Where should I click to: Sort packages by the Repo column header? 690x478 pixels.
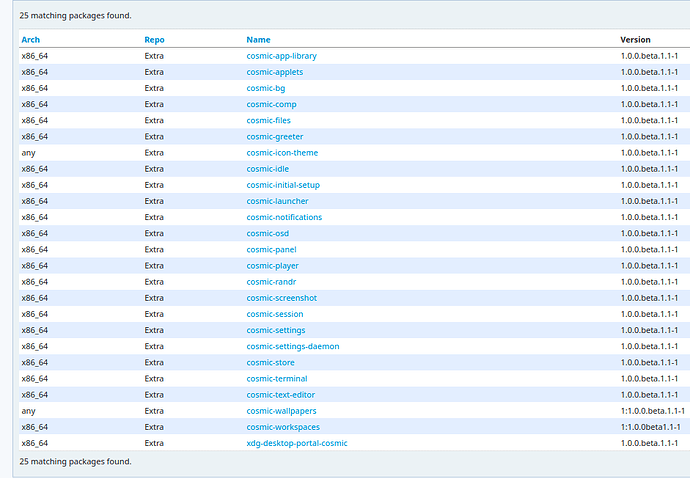(x=154, y=40)
